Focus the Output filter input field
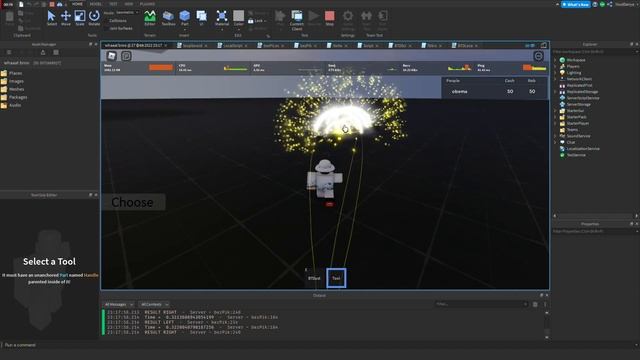640x360 pixels. click(482, 304)
